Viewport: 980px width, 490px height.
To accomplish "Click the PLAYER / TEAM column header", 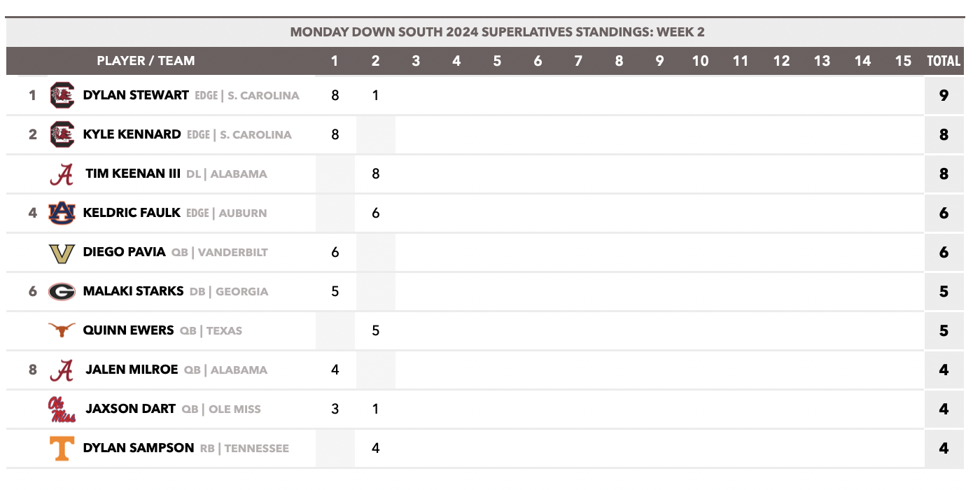I will click(146, 61).
